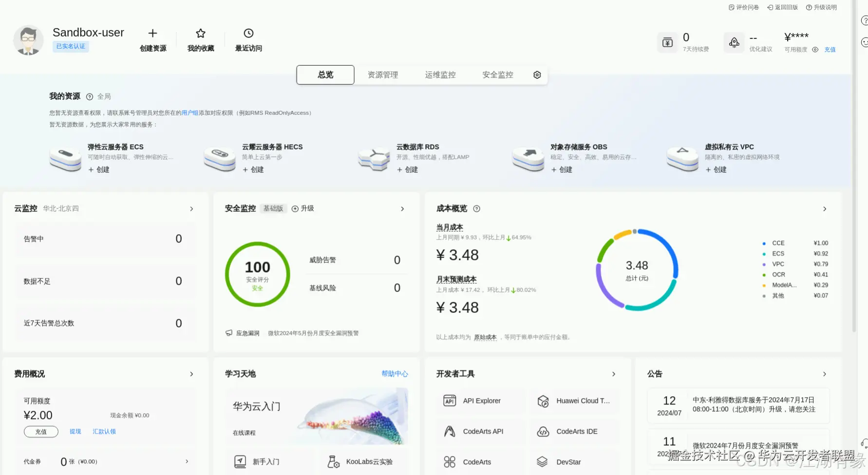Open 我的收藏 star favorites
Screen dimensions: 868x475
tap(200, 33)
